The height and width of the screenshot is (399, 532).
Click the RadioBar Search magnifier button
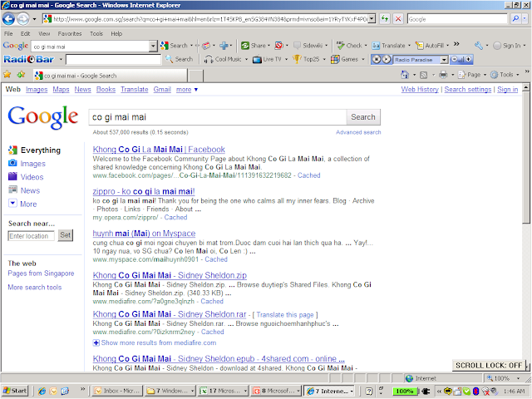[x=180, y=59]
